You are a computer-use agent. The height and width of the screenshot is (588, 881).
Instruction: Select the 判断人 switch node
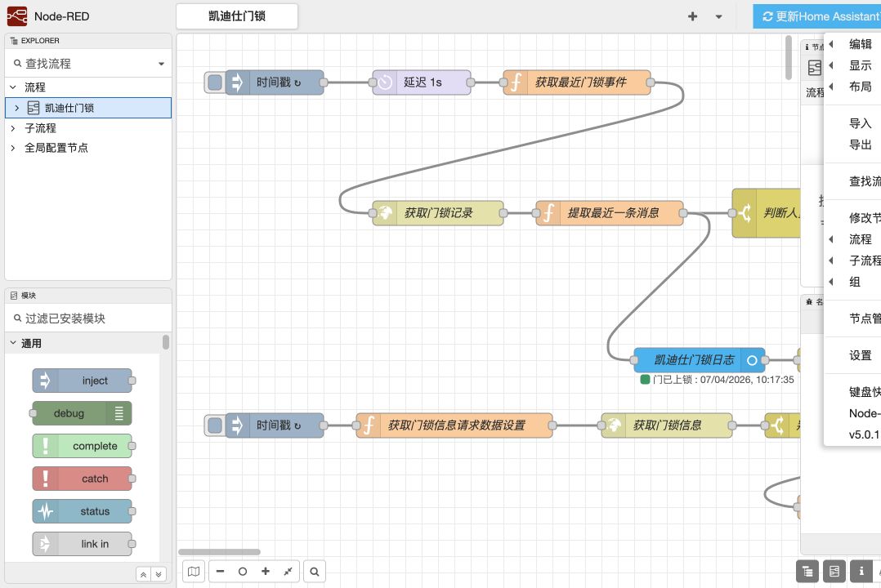pyautogui.click(x=766, y=213)
